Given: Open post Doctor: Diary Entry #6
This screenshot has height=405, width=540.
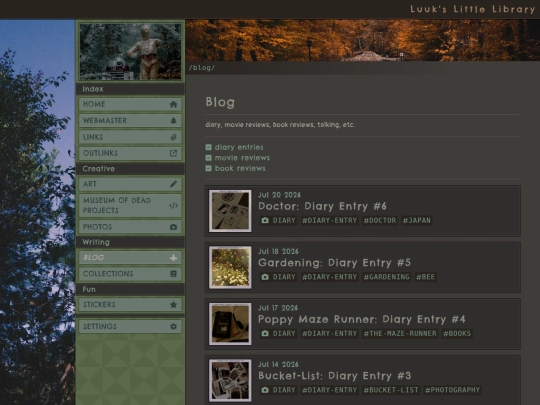Looking at the screenshot, I should tap(322, 206).
